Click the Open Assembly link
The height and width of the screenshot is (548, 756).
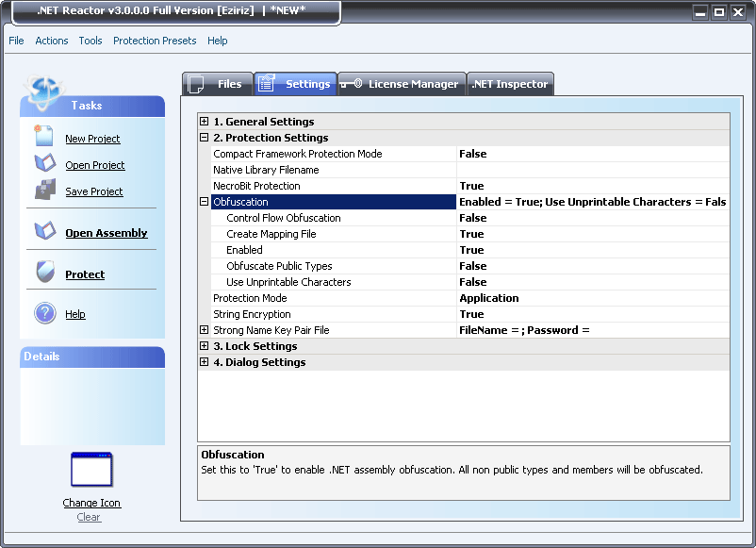tap(107, 233)
